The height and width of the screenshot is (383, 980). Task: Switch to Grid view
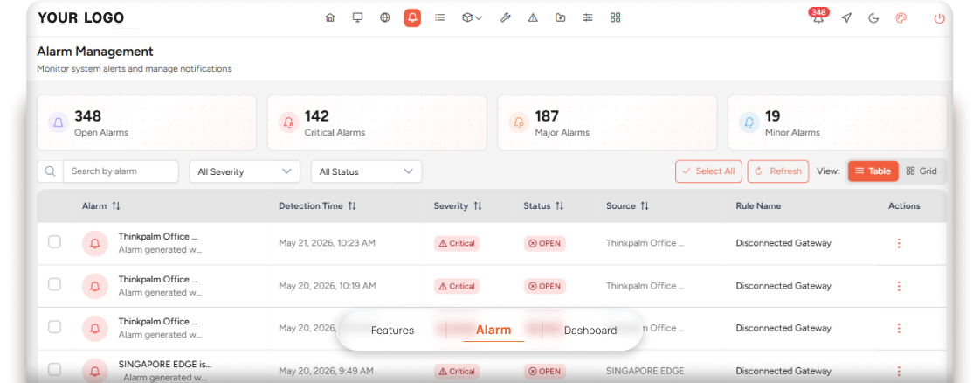tap(921, 171)
